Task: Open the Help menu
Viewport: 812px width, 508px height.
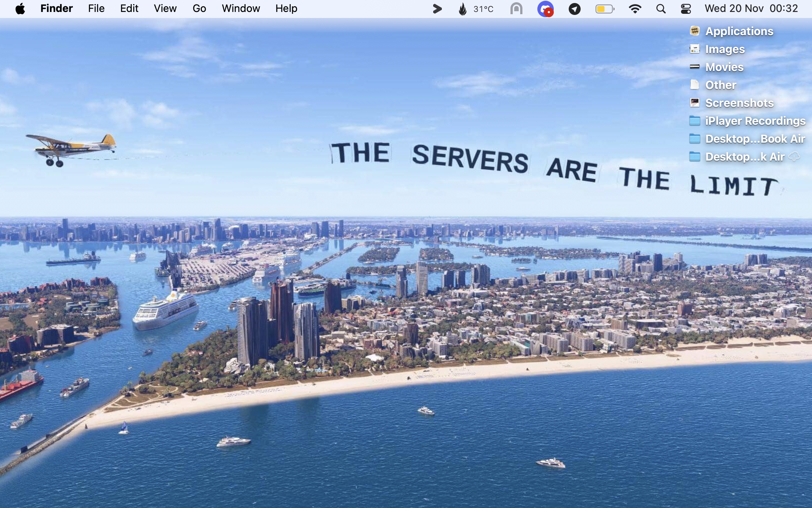Action: pyautogui.click(x=286, y=9)
